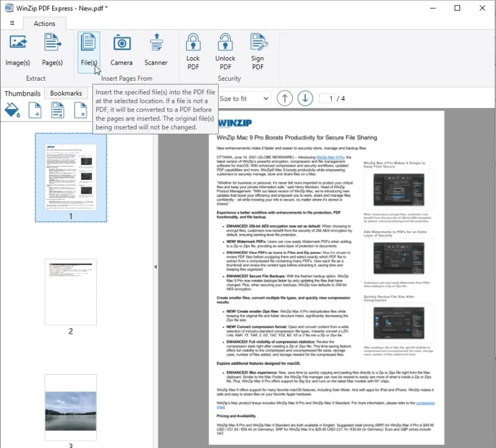Image resolution: width=496 pixels, height=448 pixels.
Task: Open the hamburger menu
Action: (12, 22)
